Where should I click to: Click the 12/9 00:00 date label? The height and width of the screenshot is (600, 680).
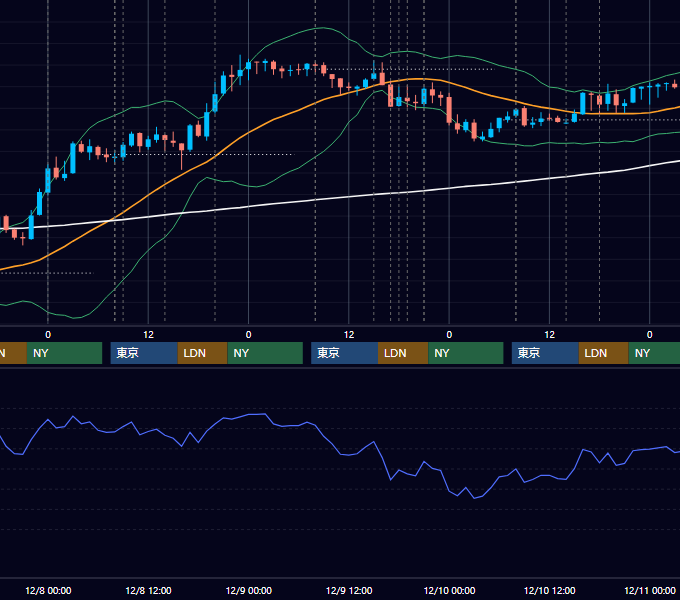(248, 590)
